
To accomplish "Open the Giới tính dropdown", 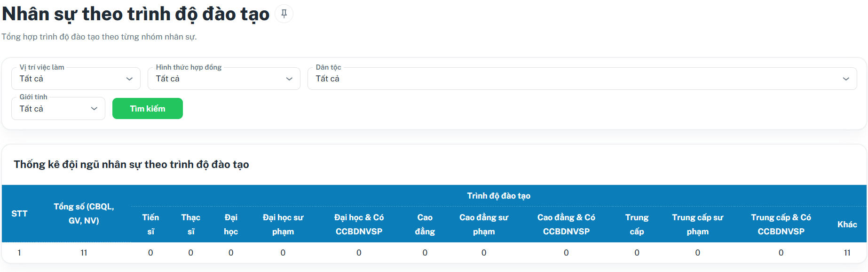I will pos(58,109).
